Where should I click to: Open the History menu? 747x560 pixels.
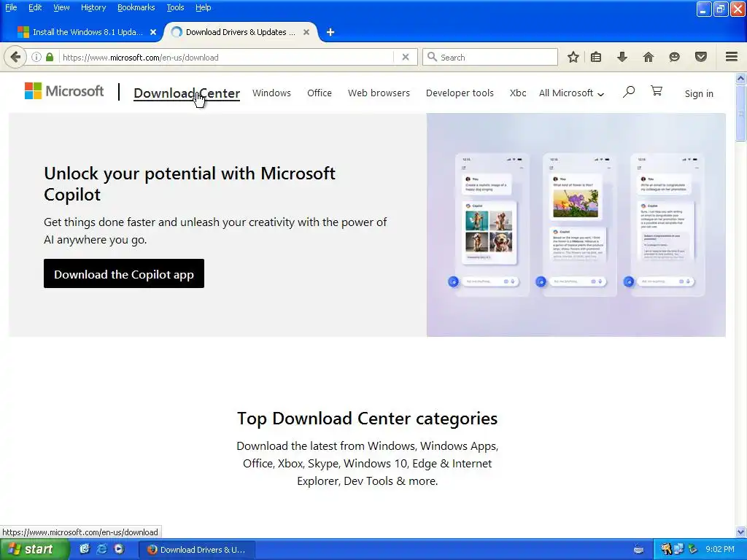point(93,7)
